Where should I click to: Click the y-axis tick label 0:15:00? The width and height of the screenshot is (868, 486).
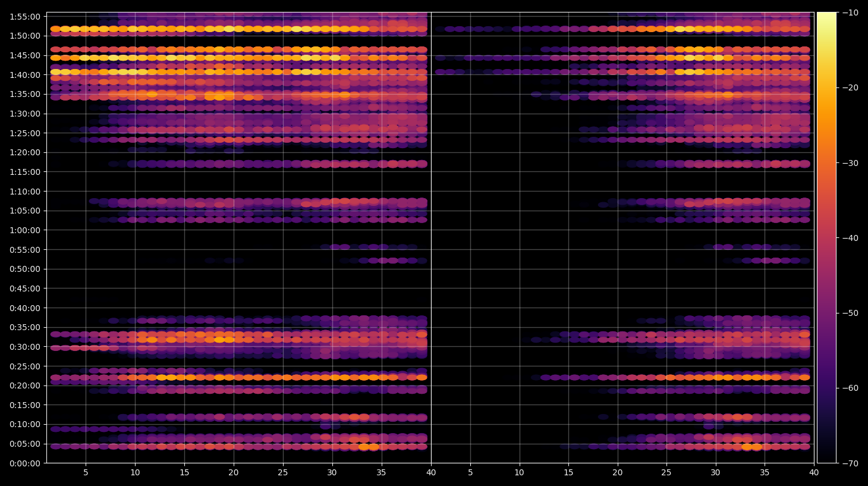tap(25, 405)
